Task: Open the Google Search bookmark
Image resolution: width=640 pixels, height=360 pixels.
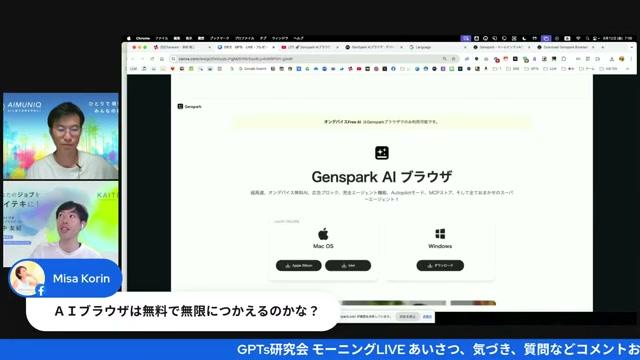Action: (x=253, y=69)
